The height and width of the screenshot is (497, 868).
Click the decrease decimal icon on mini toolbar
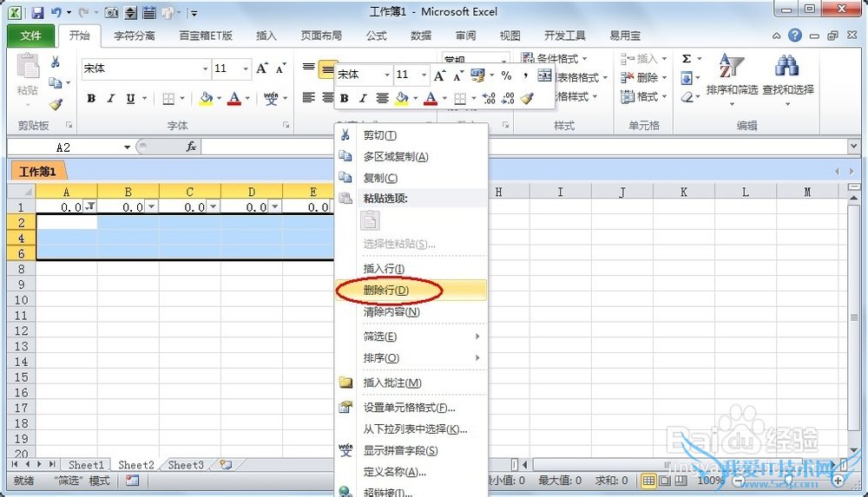coord(508,99)
